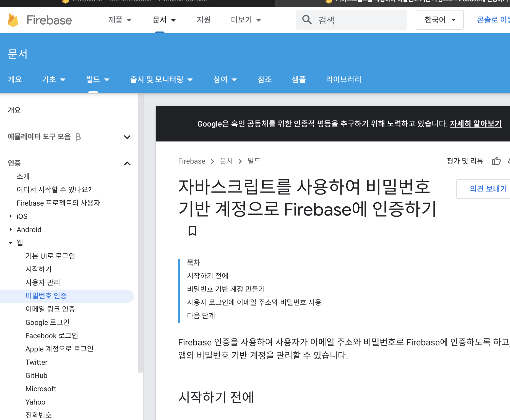Image resolution: width=510 pixels, height=420 pixels.
Task: Open 어디서 시작할 수 있나요? sidebar item
Action: point(54,190)
